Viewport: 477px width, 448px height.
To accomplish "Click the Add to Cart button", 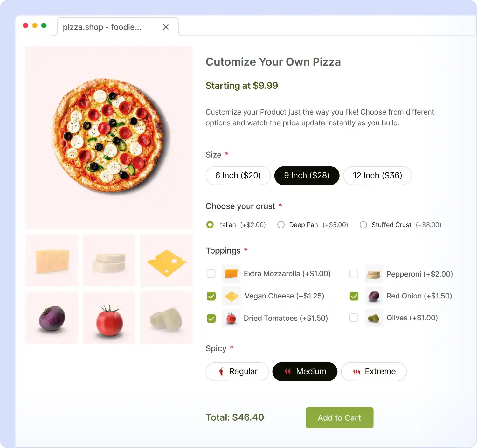I will pyautogui.click(x=339, y=417).
